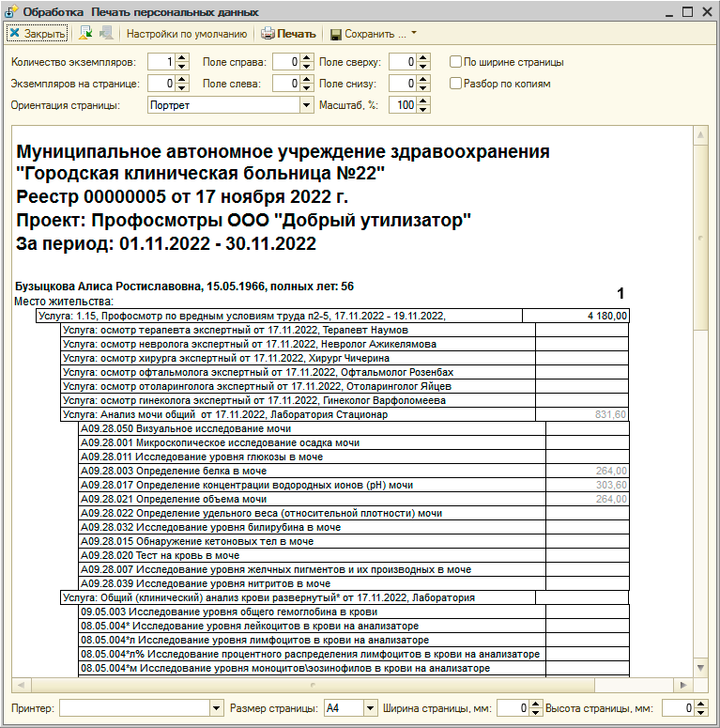Click the app icon in title bar

(x=11, y=10)
